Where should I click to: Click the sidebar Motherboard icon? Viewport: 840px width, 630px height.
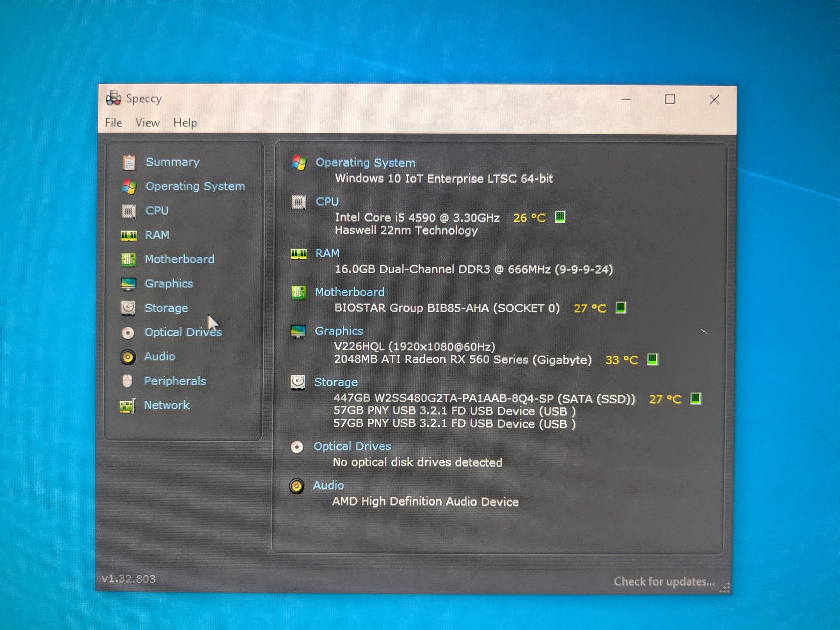128,260
